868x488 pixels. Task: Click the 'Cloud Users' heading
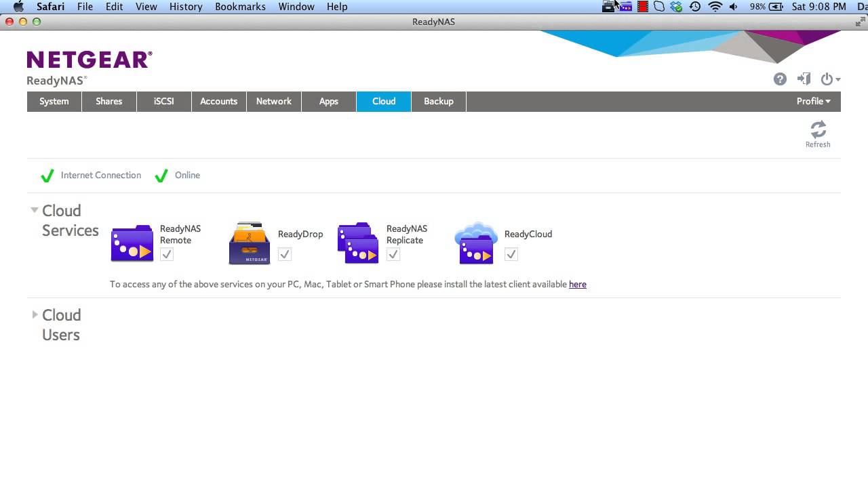pos(61,325)
